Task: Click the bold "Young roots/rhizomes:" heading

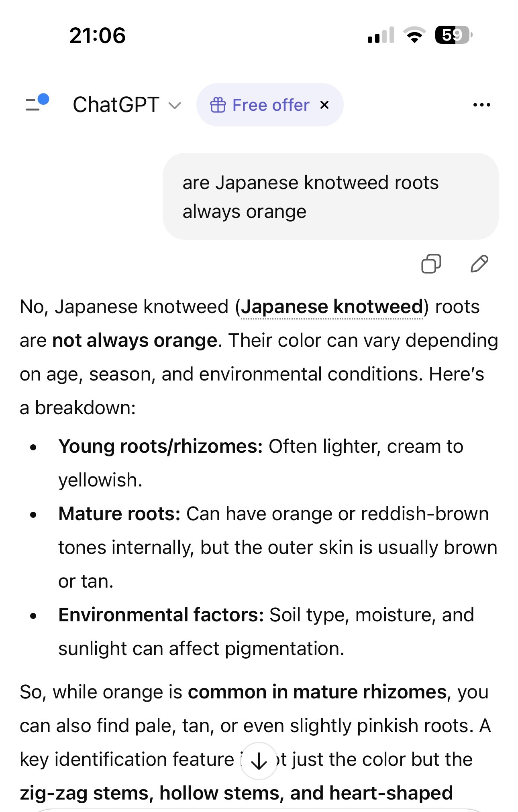Action: (x=160, y=446)
